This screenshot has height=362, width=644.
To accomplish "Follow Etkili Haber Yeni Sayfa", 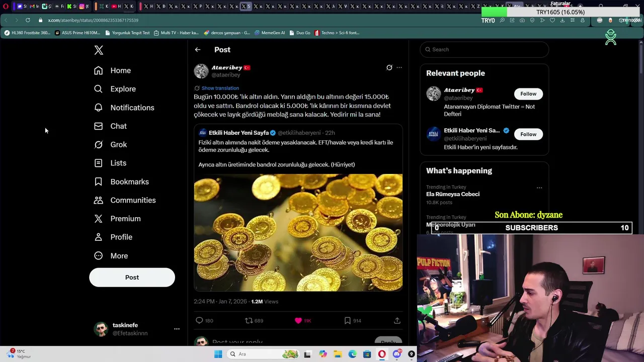I will [x=528, y=134].
